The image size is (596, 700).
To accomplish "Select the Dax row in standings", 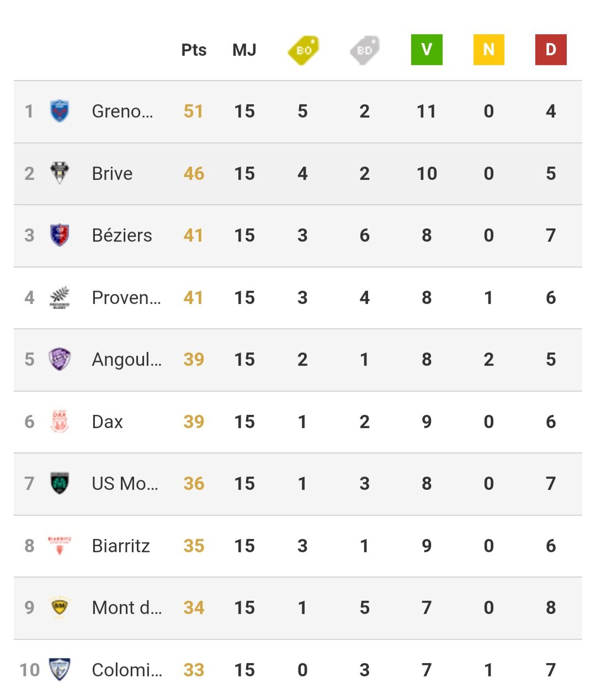I will (x=298, y=422).
